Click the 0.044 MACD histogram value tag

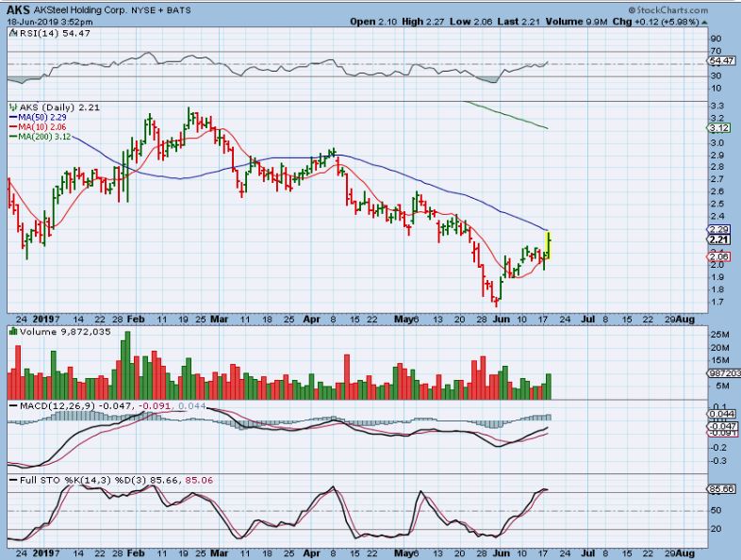(x=722, y=414)
